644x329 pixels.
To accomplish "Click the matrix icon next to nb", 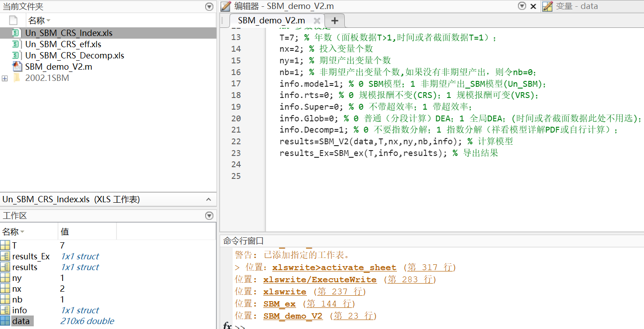I will (5, 299).
